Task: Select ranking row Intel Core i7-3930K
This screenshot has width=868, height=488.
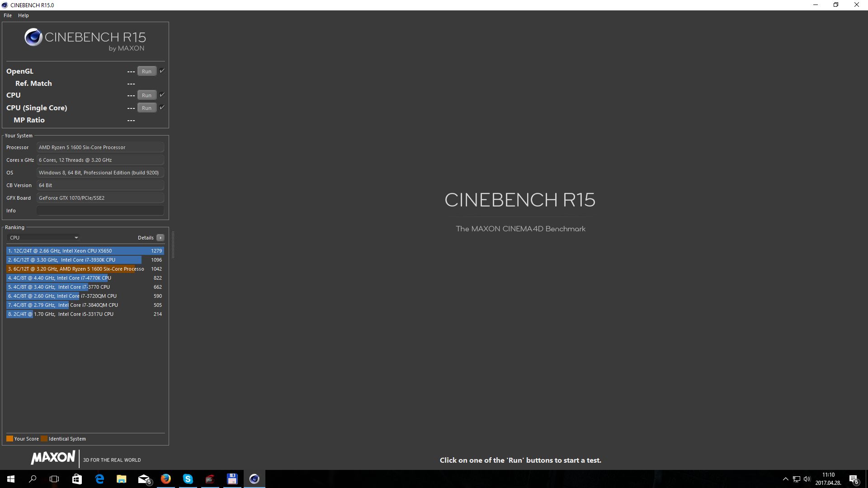Action: point(85,260)
